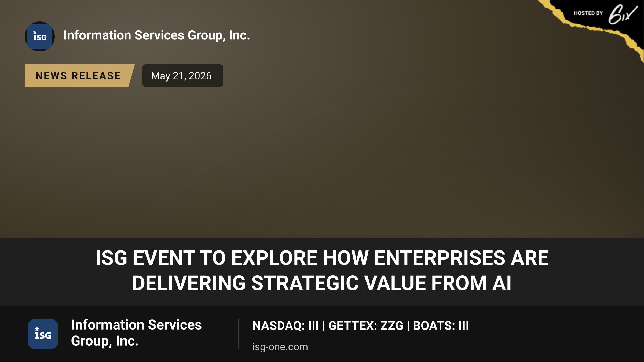The width and height of the screenshot is (644, 362).
Task: Click the word "AI" in the headline
Action: pyautogui.click(x=502, y=283)
